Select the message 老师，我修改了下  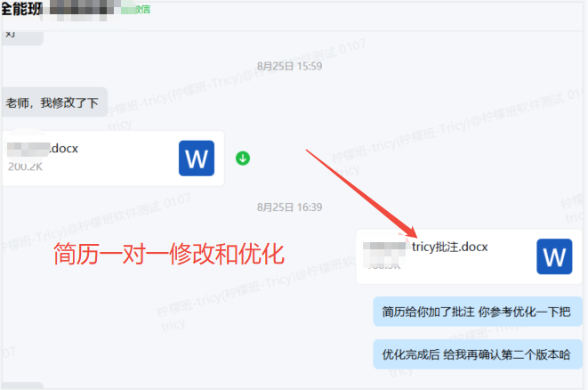tap(54, 102)
